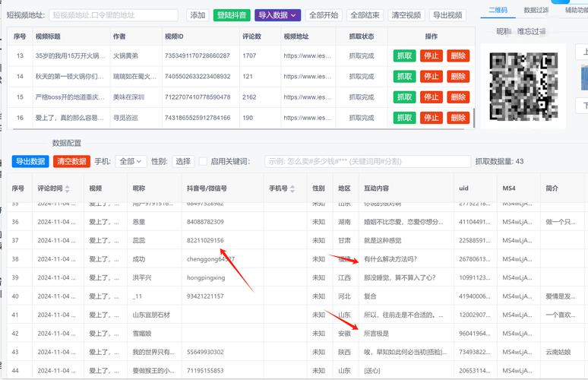Enable the 启用关键词 checkbox
The width and height of the screenshot is (588, 380).
(x=203, y=161)
